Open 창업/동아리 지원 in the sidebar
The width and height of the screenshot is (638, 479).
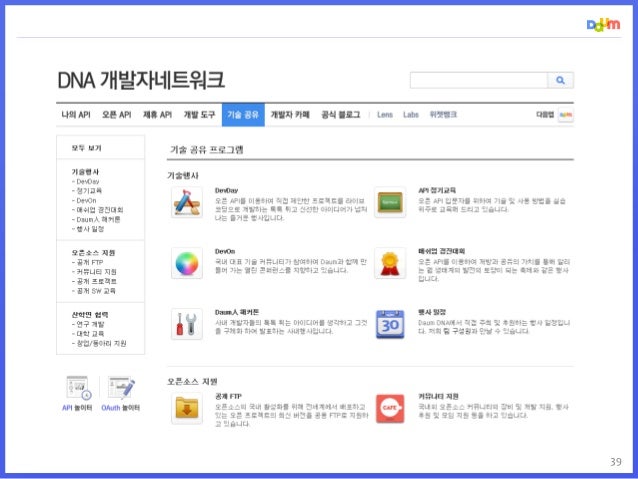click(x=101, y=343)
